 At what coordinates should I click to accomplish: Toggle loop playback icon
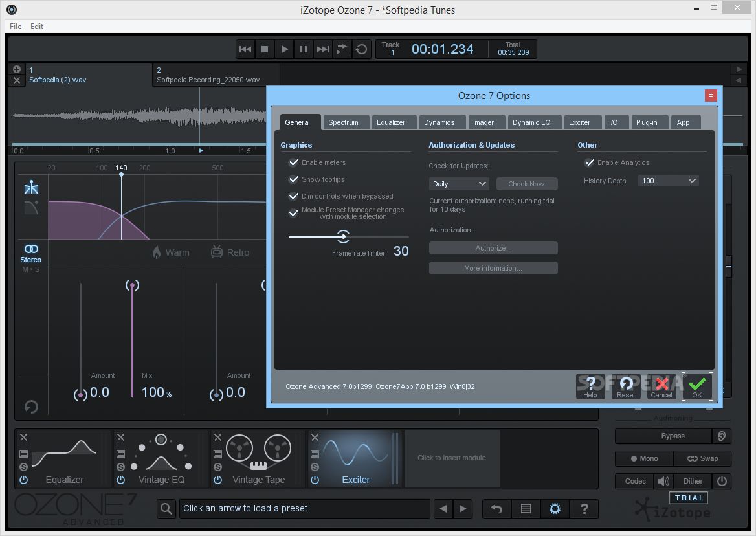pos(361,49)
